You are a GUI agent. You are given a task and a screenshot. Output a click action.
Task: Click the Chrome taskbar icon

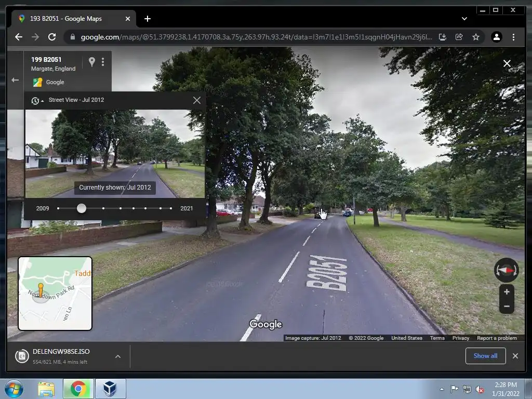(78, 389)
